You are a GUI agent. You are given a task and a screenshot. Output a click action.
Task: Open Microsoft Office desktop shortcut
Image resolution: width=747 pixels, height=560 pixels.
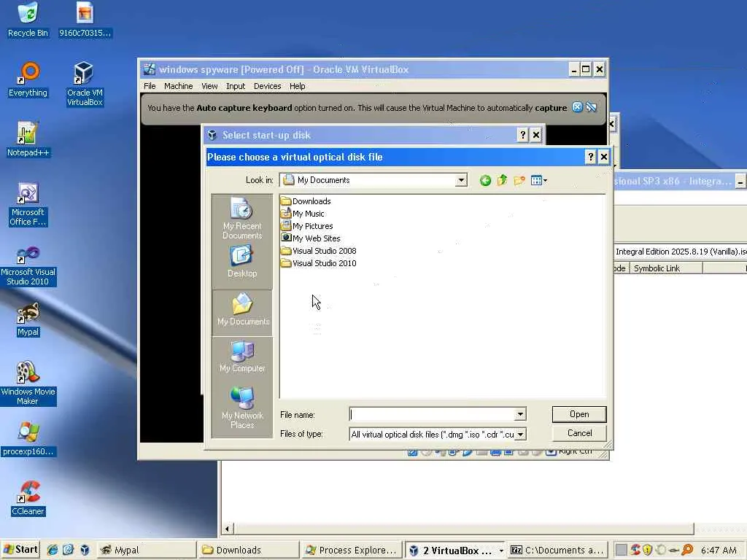[x=28, y=205]
